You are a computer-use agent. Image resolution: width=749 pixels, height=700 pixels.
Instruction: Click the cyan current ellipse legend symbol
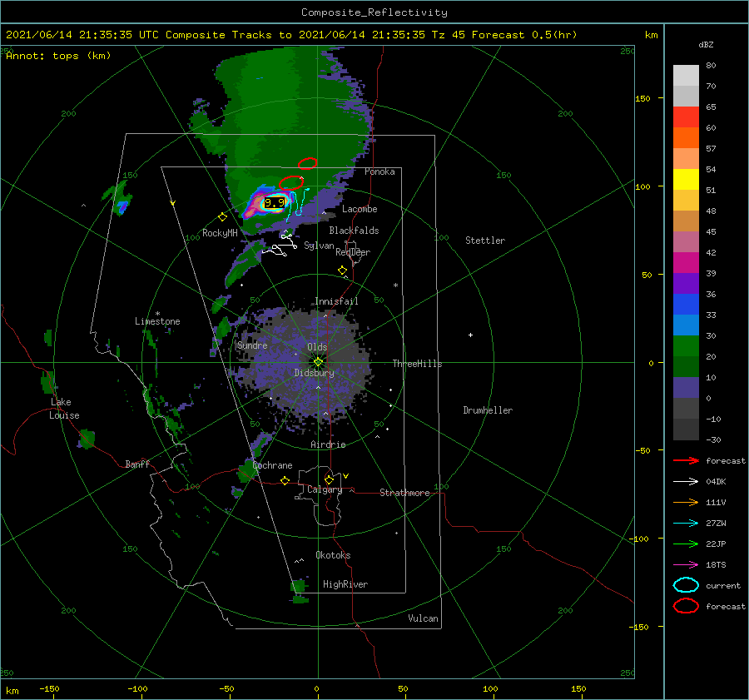tap(686, 585)
